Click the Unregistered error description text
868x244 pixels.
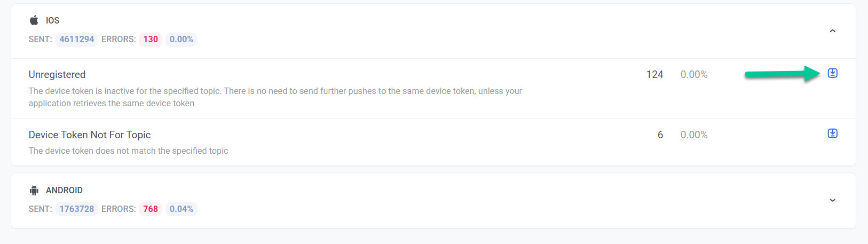275,97
